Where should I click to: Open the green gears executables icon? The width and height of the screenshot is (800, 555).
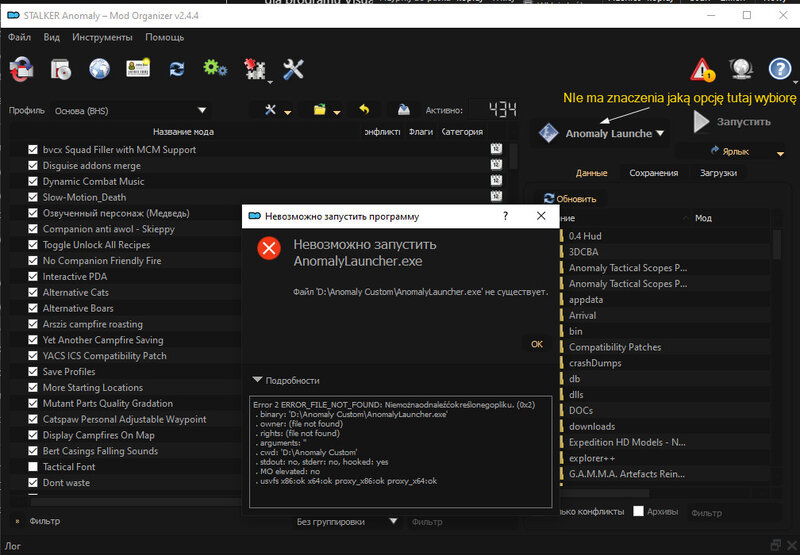pos(215,70)
